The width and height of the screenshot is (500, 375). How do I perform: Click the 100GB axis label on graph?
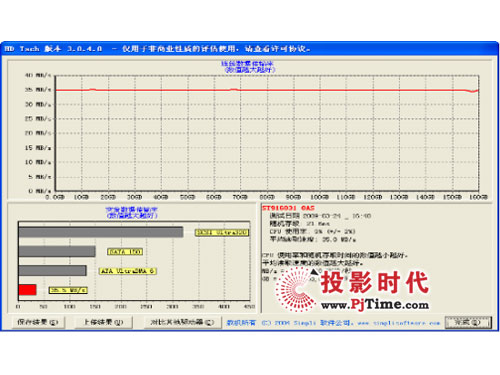tap(320, 197)
